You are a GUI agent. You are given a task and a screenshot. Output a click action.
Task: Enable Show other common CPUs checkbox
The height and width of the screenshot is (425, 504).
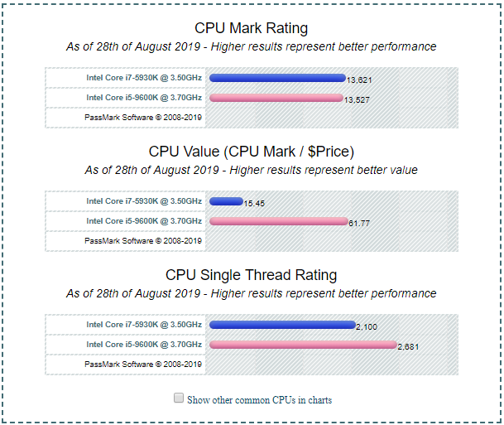(x=179, y=398)
